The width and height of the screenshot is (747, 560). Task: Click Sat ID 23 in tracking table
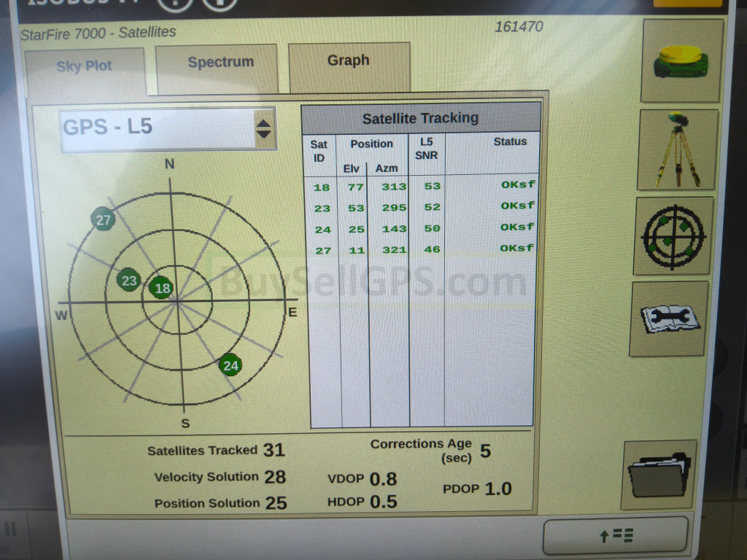point(322,209)
